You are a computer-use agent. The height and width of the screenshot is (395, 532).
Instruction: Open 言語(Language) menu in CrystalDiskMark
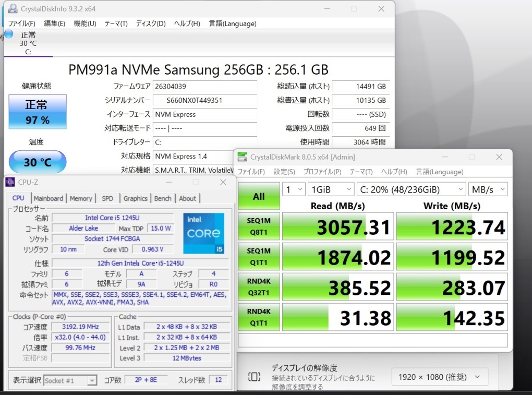(x=440, y=172)
